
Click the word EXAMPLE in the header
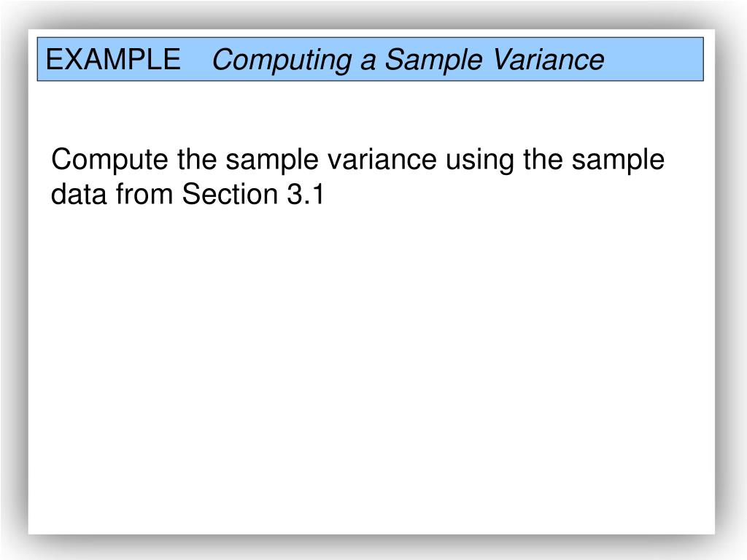click(113, 60)
